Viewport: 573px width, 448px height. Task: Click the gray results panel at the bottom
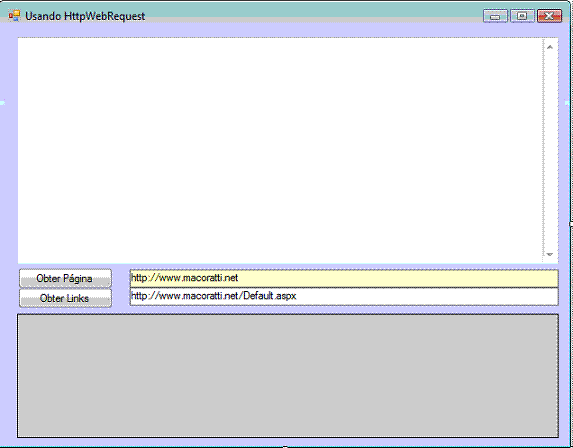[x=288, y=375]
